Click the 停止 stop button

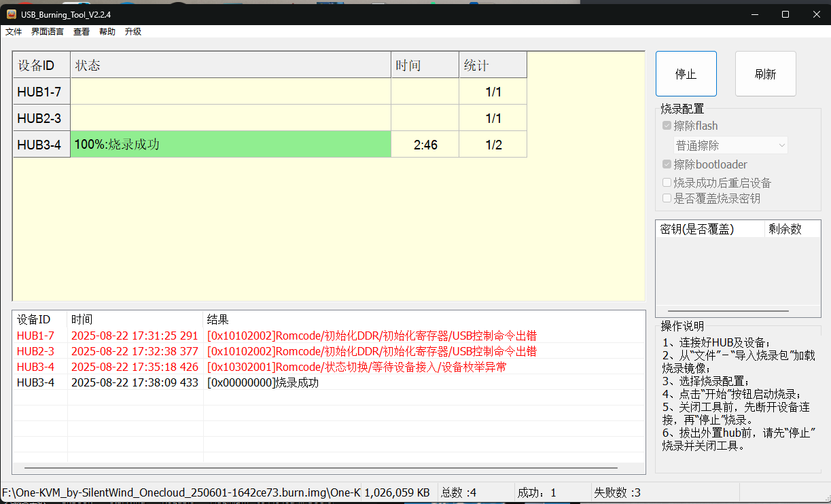[x=686, y=73]
